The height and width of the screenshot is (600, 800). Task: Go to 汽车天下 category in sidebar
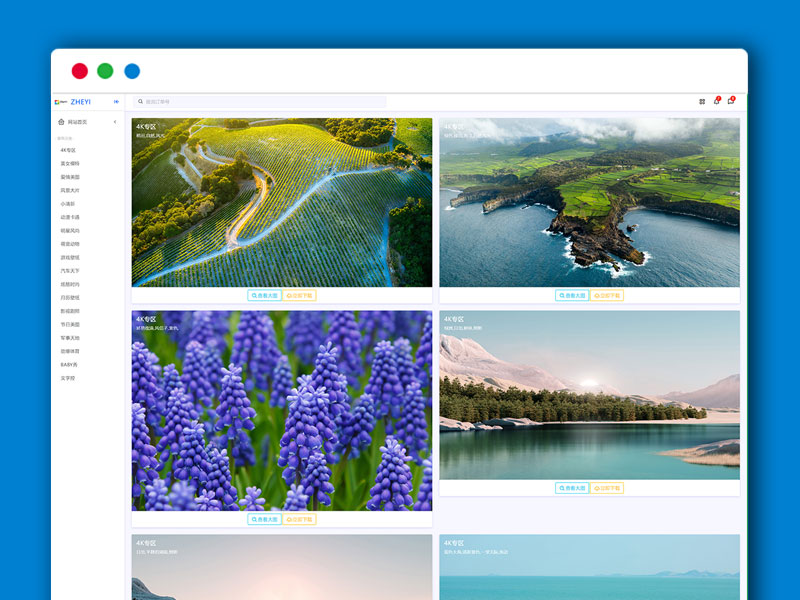(x=70, y=271)
